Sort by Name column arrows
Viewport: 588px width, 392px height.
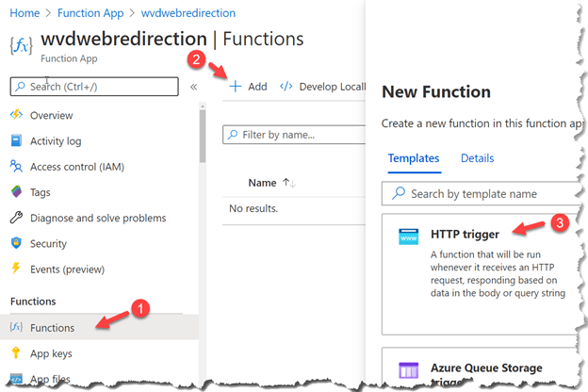289,183
